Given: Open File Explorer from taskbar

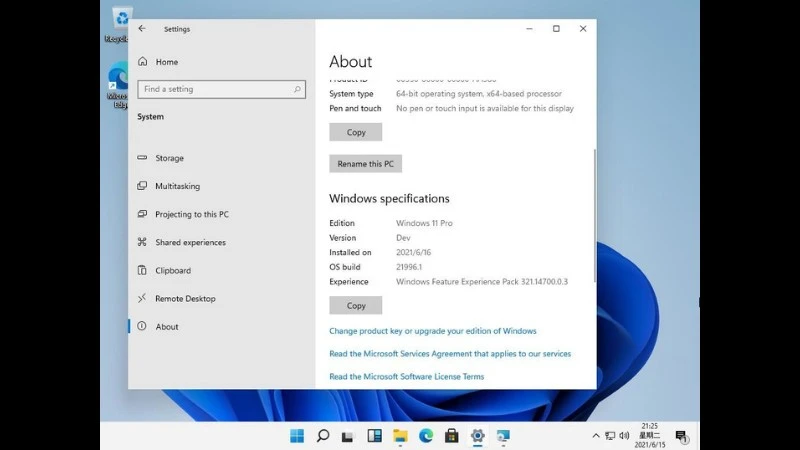Looking at the screenshot, I should tap(400, 436).
